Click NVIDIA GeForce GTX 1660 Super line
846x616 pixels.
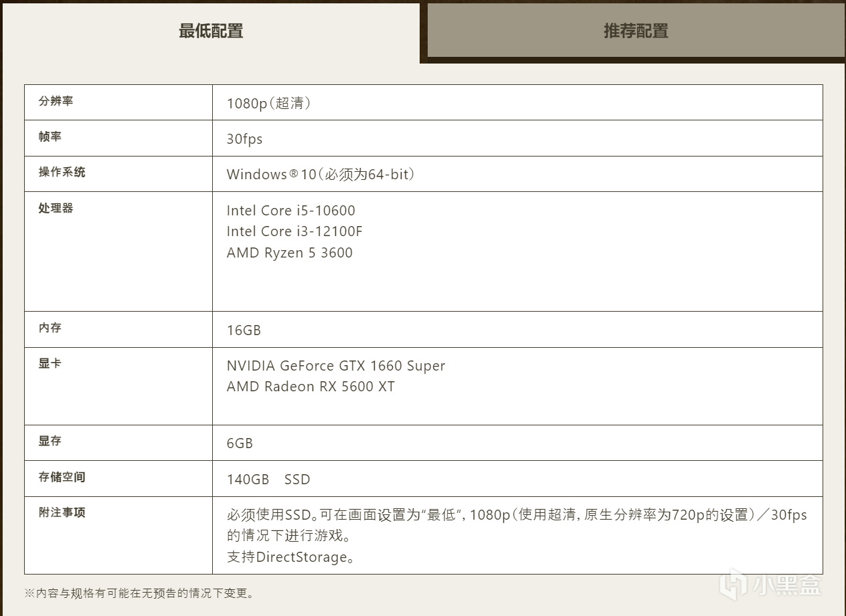coord(336,366)
